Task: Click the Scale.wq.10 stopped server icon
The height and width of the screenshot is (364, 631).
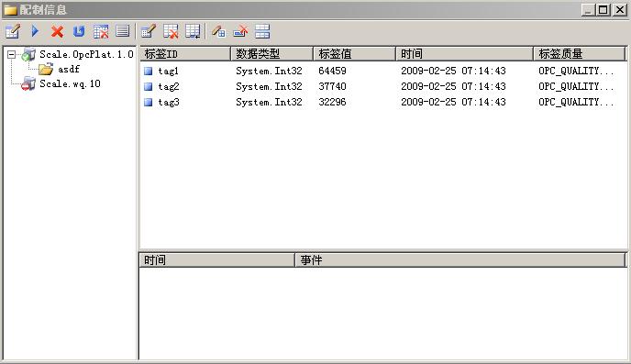Action: pos(28,83)
